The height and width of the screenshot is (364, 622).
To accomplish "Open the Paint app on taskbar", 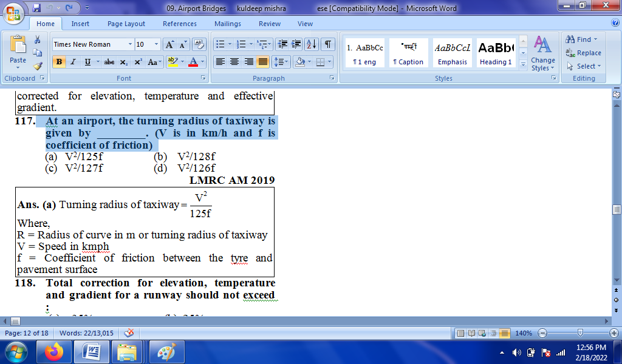I will click(x=167, y=352).
